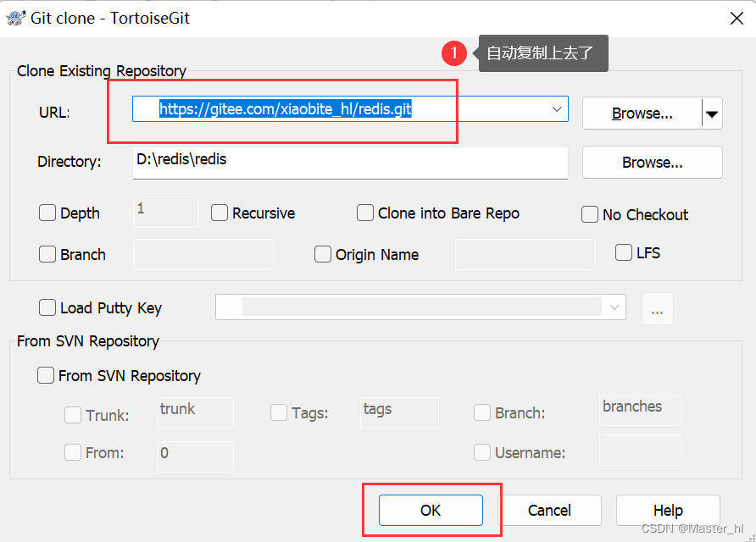Click the Depth value field showing 1
Image resolution: width=756 pixels, height=542 pixels.
pos(166,212)
